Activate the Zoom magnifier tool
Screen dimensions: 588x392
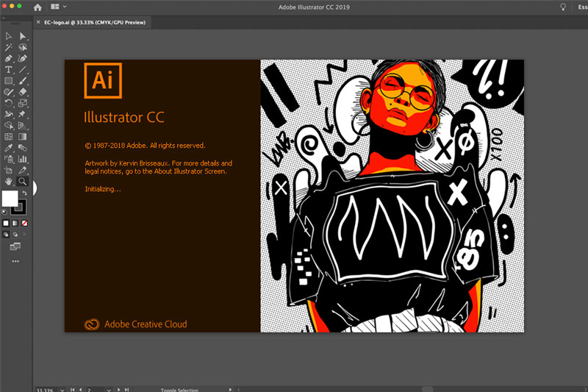pos(23,181)
